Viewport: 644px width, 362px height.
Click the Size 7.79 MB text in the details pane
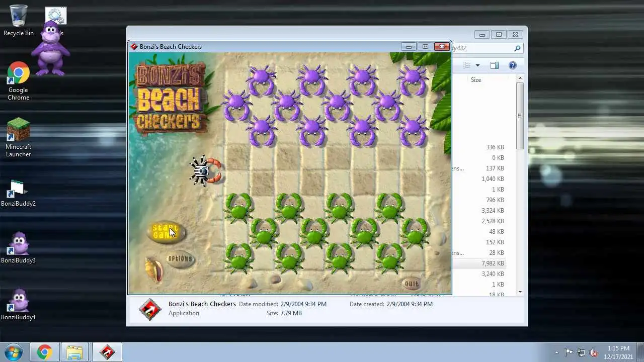(x=284, y=313)
